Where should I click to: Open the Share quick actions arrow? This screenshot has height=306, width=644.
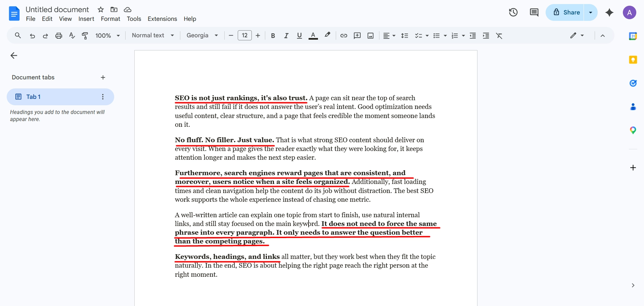[591, 12]
